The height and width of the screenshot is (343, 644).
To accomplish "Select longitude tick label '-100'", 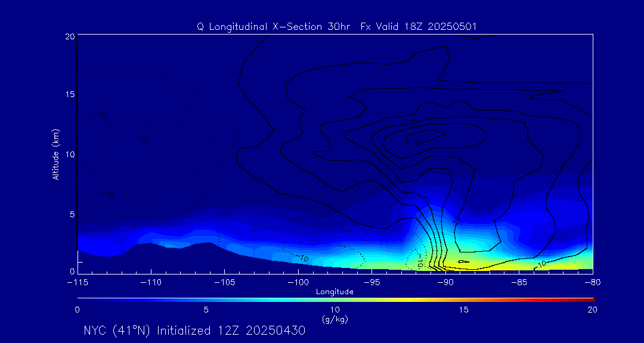I will 298,282.
